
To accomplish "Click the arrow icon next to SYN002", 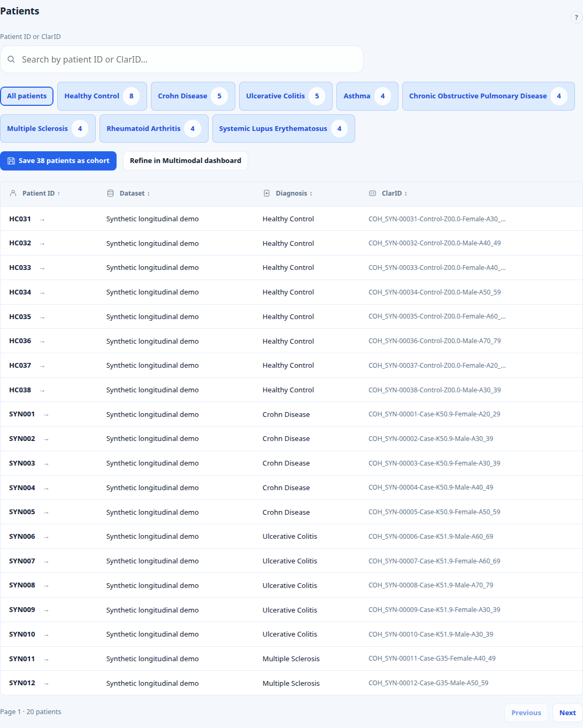I will (47, 439).
